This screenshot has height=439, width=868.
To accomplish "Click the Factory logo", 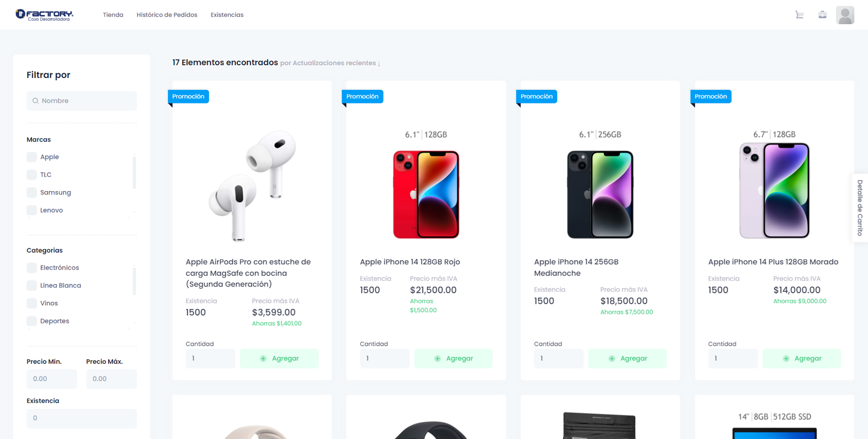I will [44, 15].
